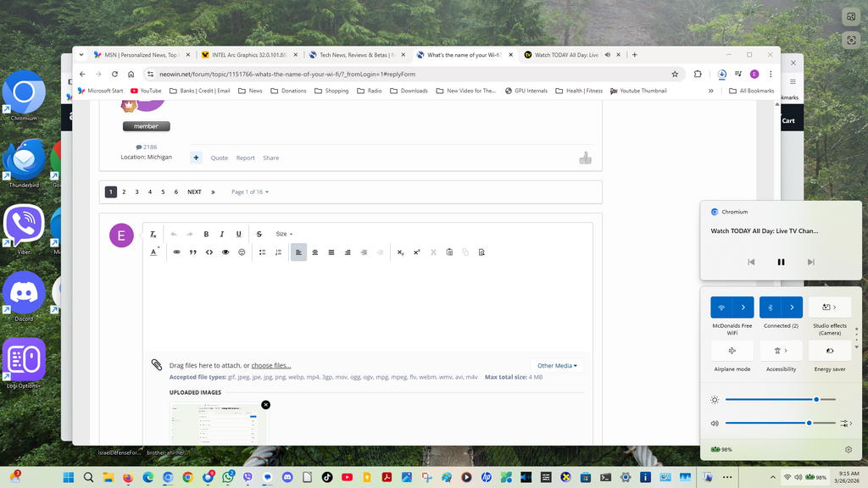Switch to MSN Personalized News tab

click(x=142, y=55)
